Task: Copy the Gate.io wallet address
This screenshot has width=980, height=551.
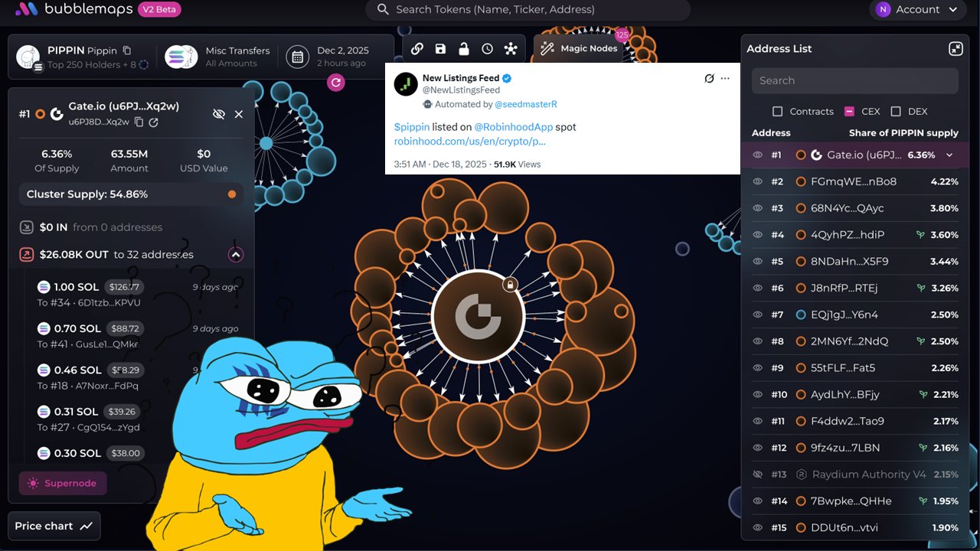Action: click(139, 122)
